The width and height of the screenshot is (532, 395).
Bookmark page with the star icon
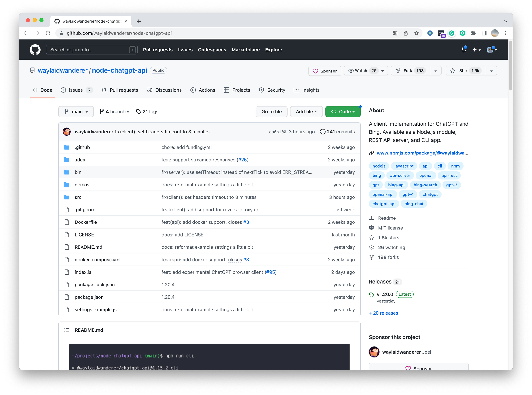(x=416, y=33)
